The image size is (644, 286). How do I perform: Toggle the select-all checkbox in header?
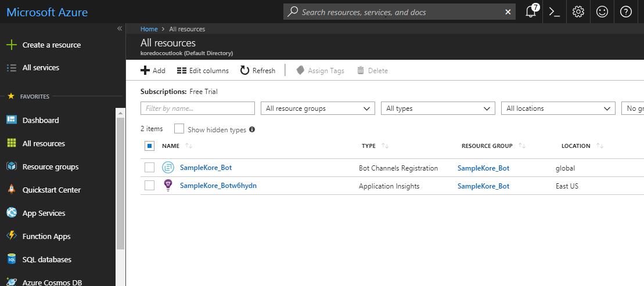150,146
